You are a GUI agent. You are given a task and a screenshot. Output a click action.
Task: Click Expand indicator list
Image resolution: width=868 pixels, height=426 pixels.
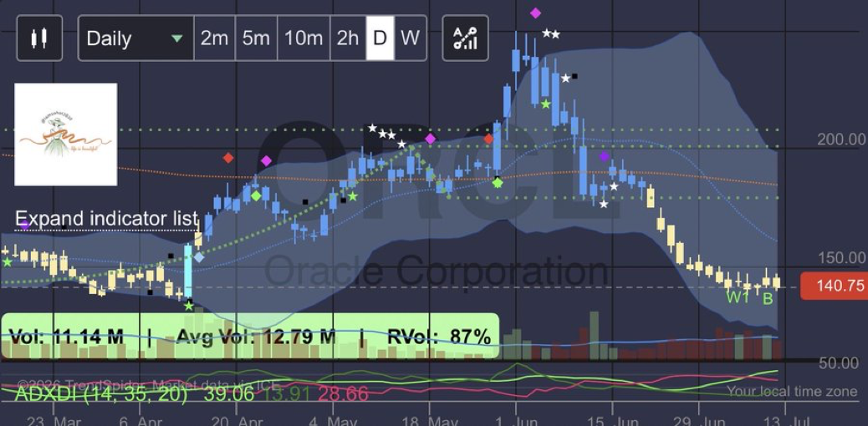pyautogui.click(x=106, y=219)
